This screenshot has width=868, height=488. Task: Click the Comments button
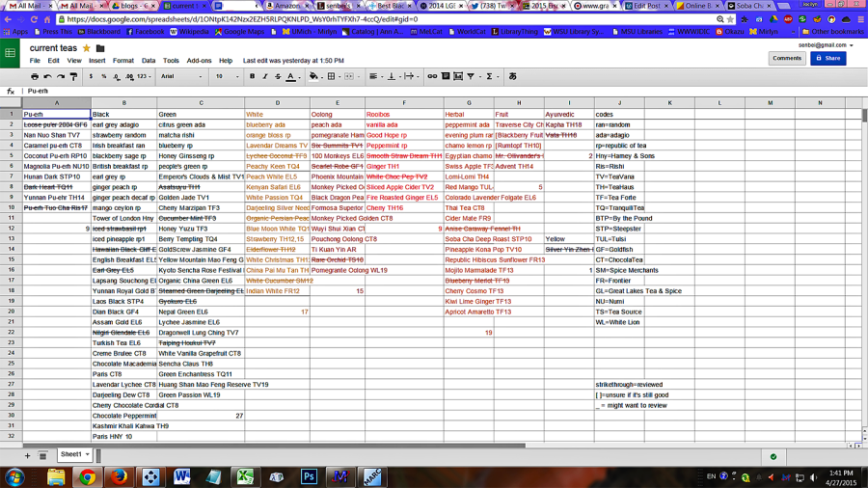pos(786,58)
